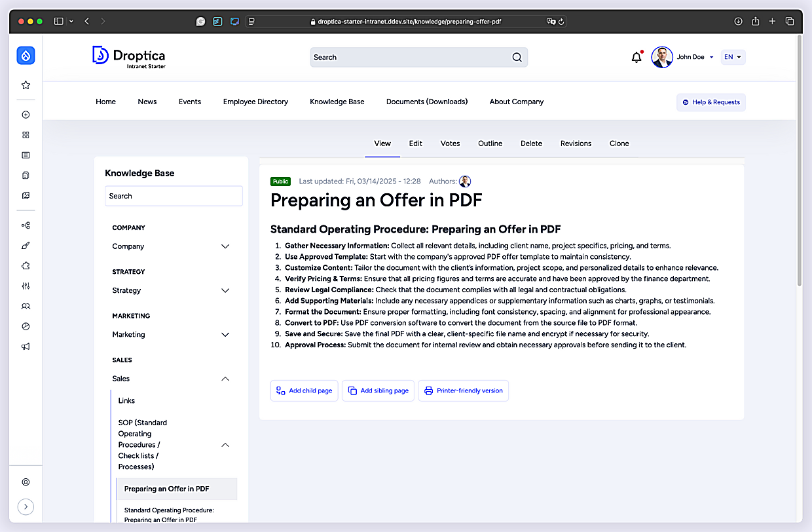Screen dimensions: 812x532
Task: Click the puzzle piece extend icon
Action: 26,266
